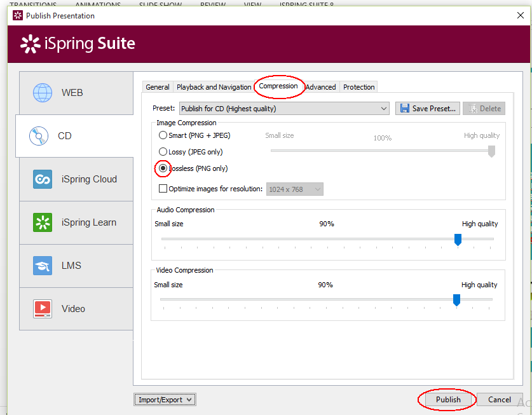Click the Image Compression quality slider handle
Screen dimensions: 532x415
tap(491, 151)
